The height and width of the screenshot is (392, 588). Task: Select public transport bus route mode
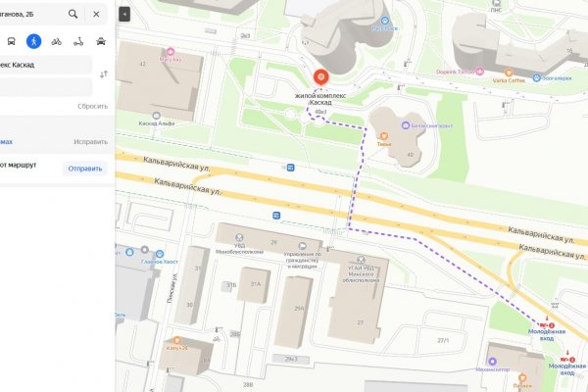(x=11, y=41)
